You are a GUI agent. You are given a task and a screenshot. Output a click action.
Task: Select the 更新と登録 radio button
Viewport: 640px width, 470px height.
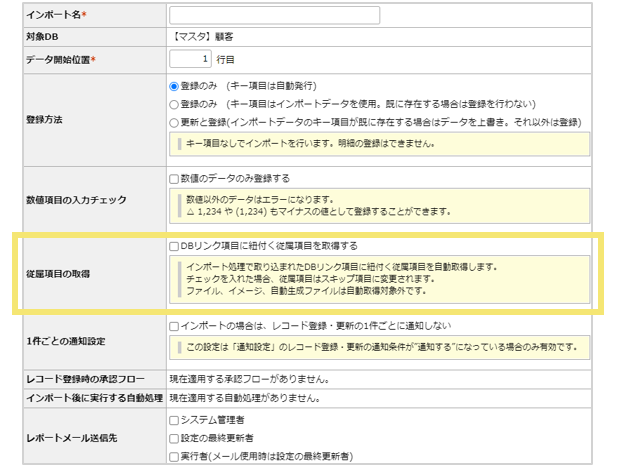click(x=174, y=122)
